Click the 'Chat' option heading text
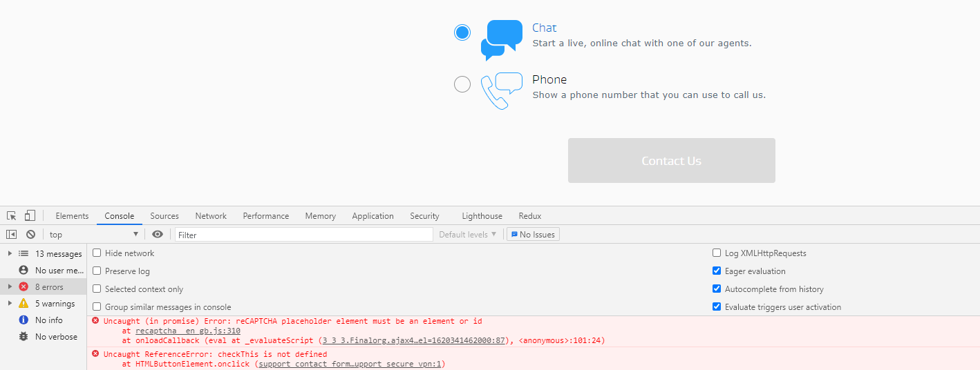Viewport: 980px width, 370px height. [544, 28]
